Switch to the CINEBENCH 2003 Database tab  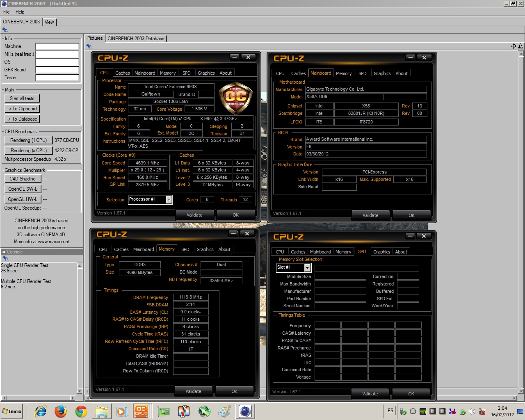coord(136,39)
